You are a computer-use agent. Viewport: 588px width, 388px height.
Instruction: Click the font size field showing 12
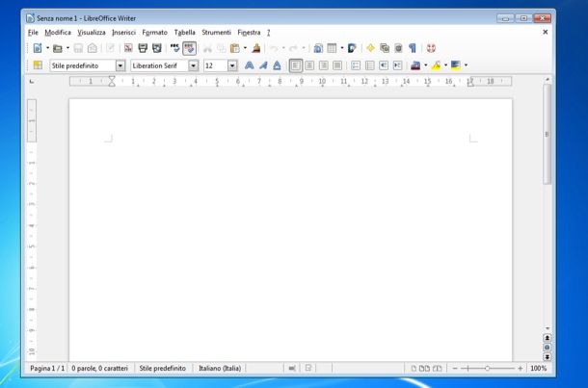point(216,65)
